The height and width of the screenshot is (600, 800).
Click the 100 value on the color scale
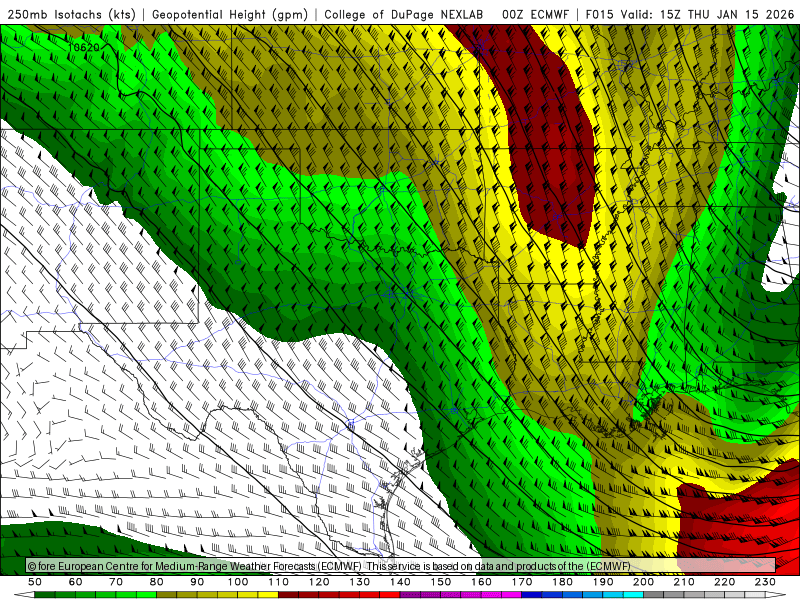(238, 582)
